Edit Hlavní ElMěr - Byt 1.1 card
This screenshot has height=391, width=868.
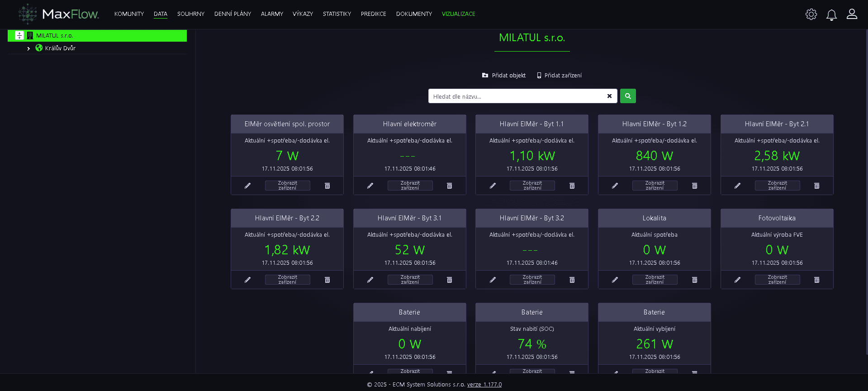pyautogui.click(x=493, y=186)
